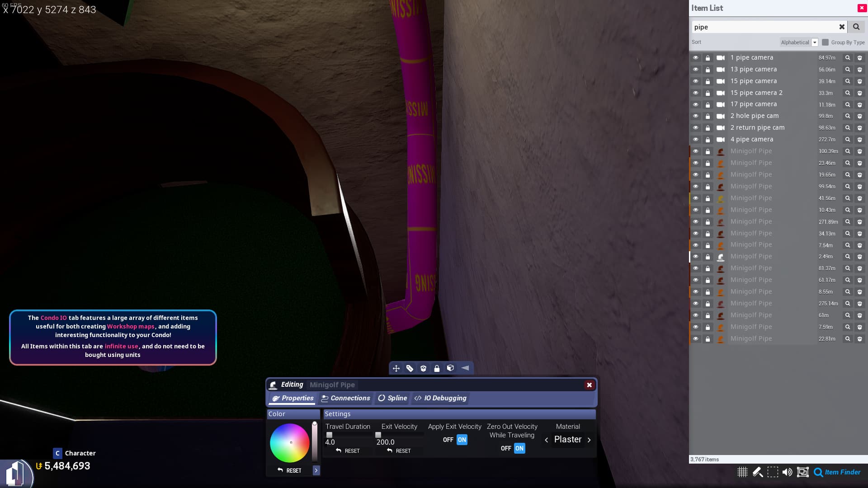Select the Minigolf Pipe row at 271.89m

click(x=778, y=222)
